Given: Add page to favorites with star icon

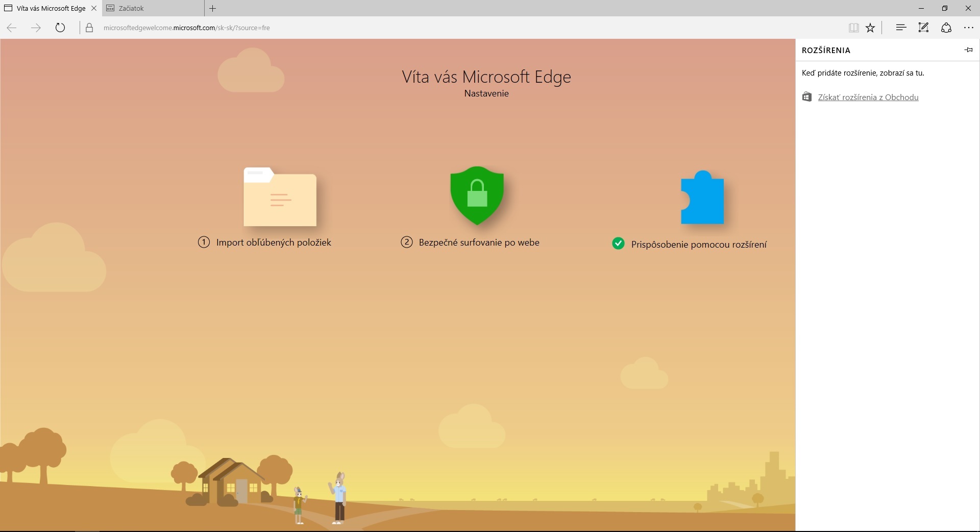Looking at the screenshot, I should [871, 28].
